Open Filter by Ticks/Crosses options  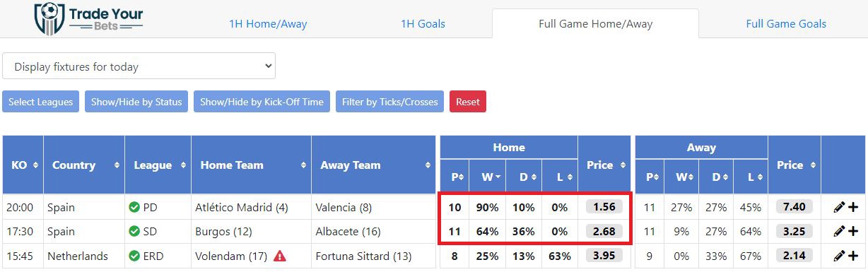coord(390,102)
